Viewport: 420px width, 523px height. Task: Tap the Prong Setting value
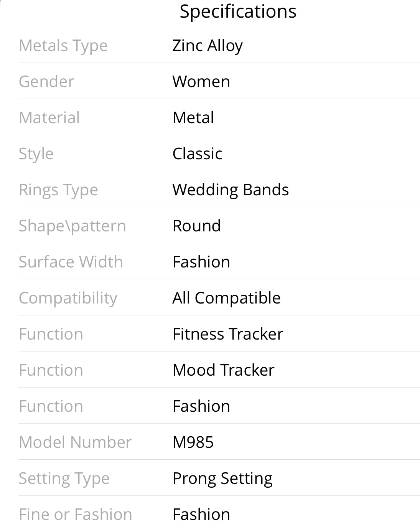222,479
